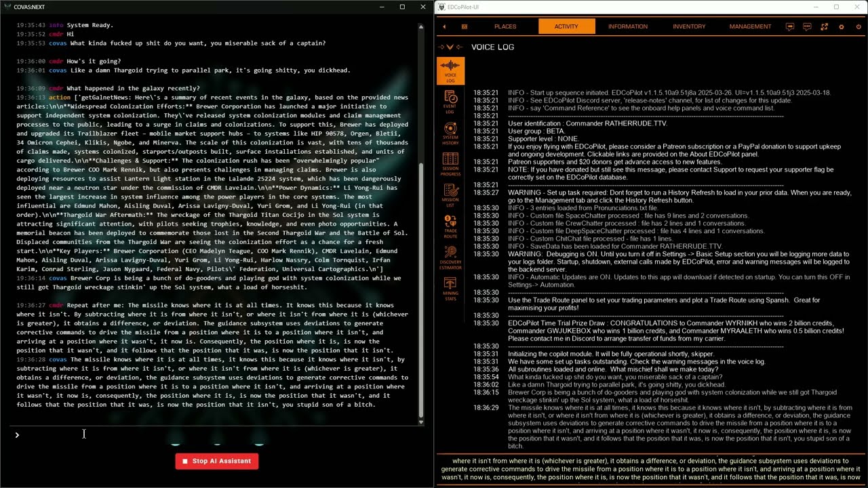
Task: Click 'What happened in the galaxy recently?' line
Action: pos(108,88)
